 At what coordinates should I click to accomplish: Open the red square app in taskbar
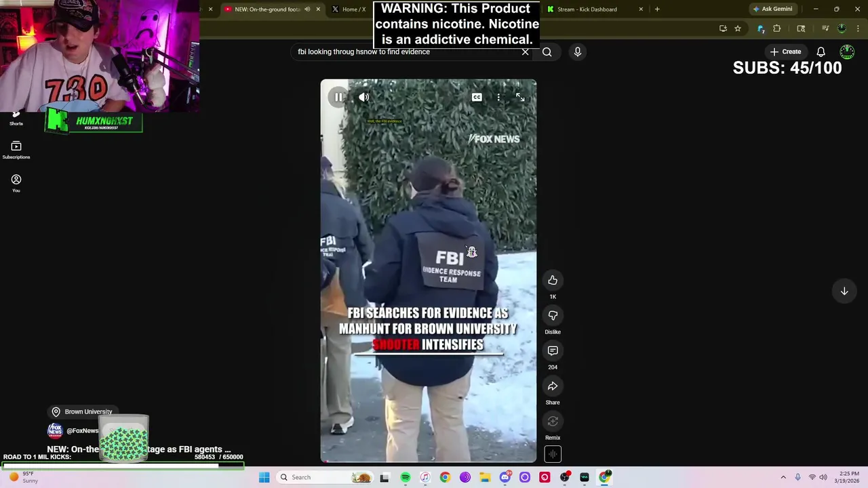coord(545,477)
